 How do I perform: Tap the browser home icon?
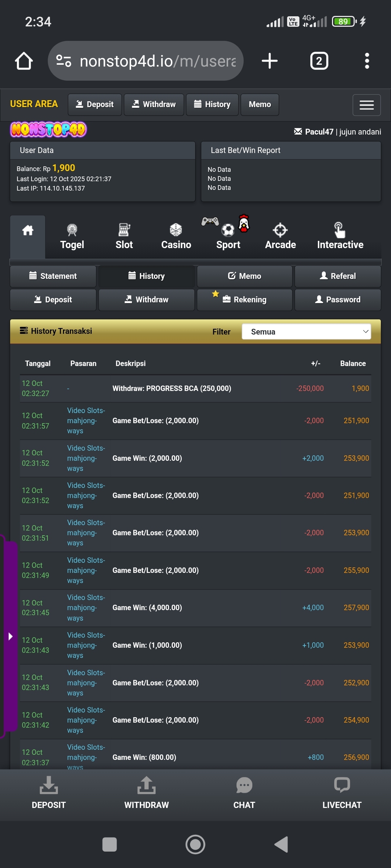tap(24, 61)
